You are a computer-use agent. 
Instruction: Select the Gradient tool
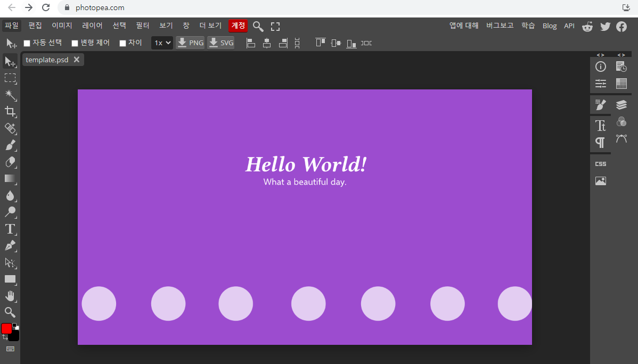tap(10, 179)
